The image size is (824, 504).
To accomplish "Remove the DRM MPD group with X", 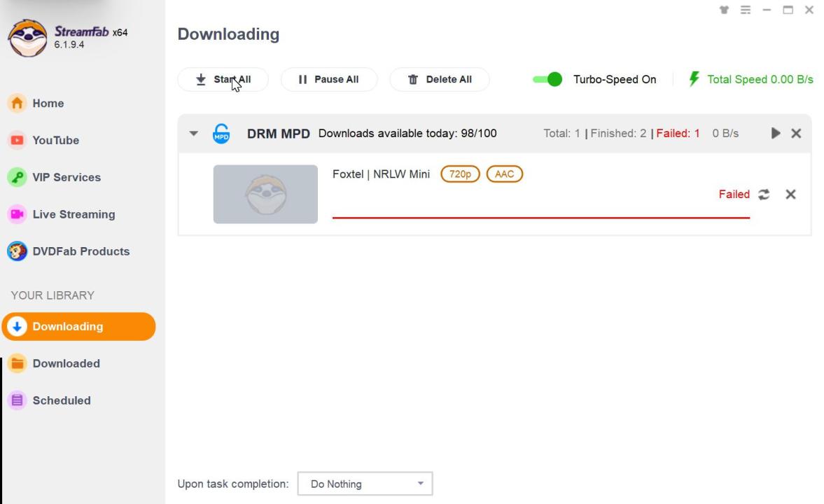I will click(796, 134).
